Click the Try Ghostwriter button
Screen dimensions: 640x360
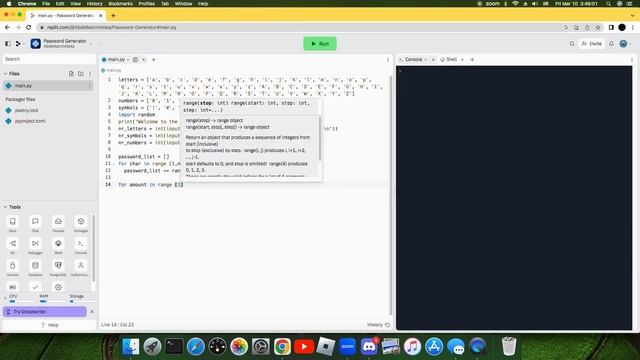coord(45,312)
